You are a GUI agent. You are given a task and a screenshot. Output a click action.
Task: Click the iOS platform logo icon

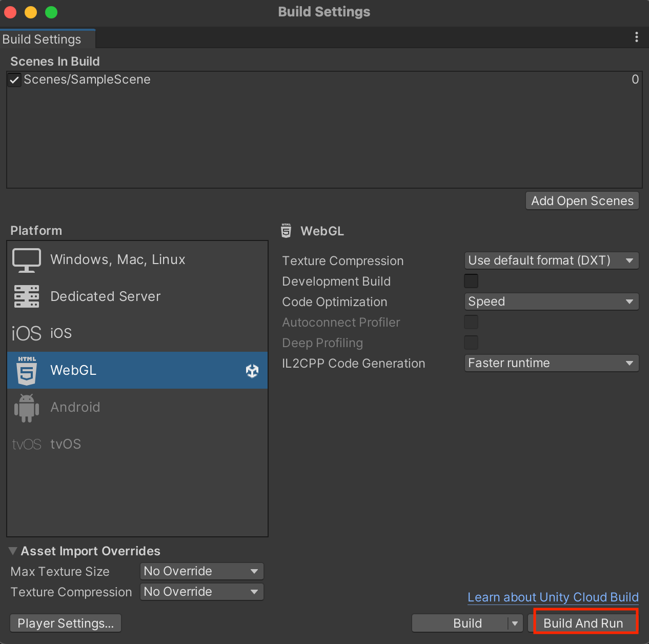(x=27, y=333)
